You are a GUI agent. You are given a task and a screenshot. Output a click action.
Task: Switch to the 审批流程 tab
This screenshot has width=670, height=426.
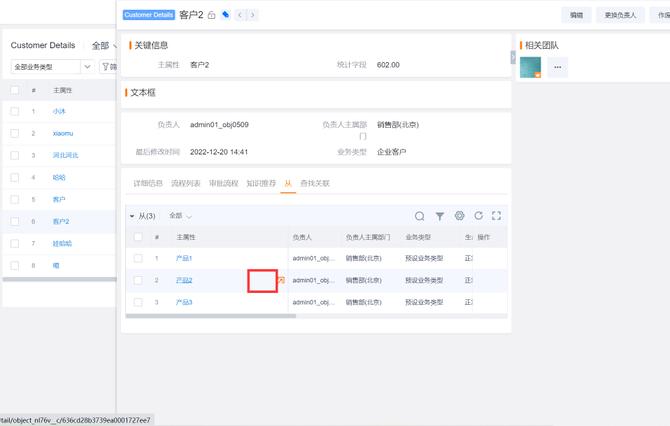pyautogui.click(x=223, y=184)
